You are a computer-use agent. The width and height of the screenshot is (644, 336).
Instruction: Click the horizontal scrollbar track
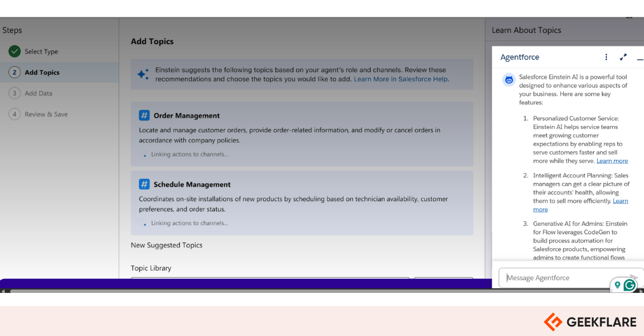323,291
